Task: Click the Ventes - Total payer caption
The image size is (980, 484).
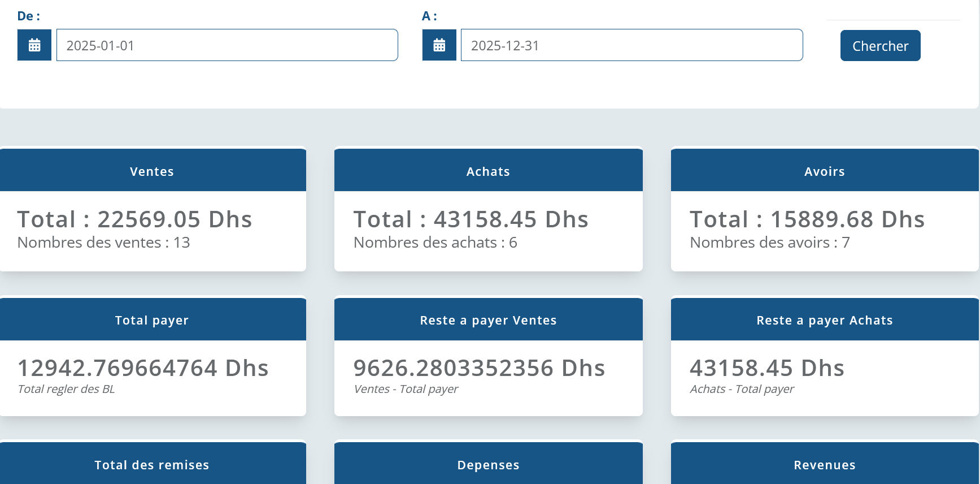Action: click(406, 389)
